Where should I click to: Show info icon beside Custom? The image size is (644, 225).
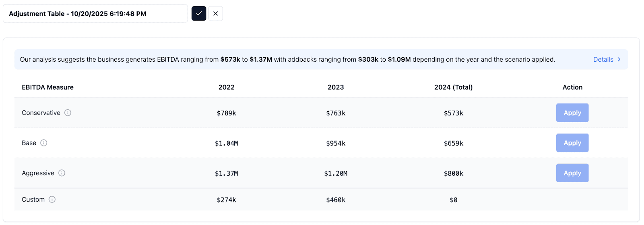52,199
